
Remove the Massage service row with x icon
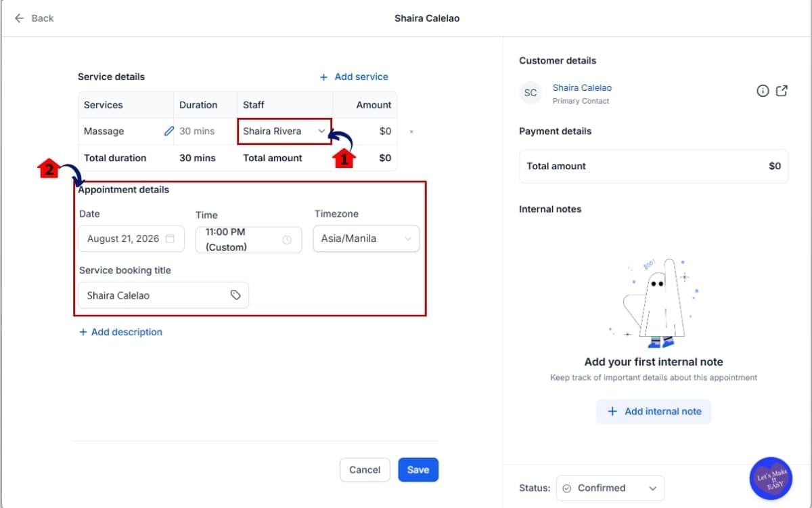[411, 131]
